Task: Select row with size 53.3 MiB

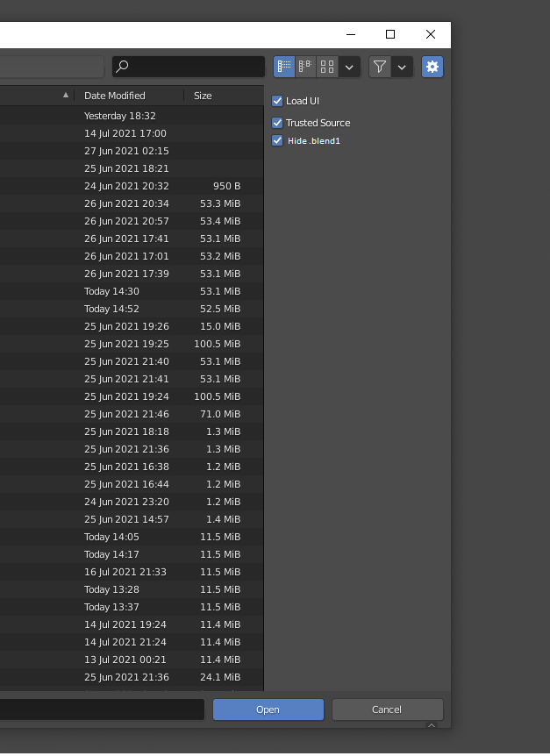Action: coord(132,203)
